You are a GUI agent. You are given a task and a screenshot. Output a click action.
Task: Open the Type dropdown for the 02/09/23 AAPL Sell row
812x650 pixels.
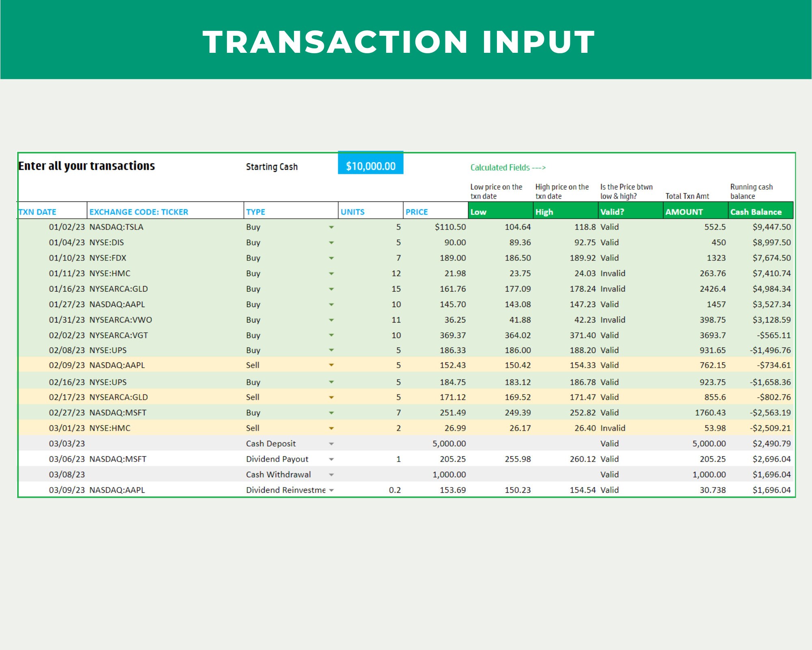331,365
